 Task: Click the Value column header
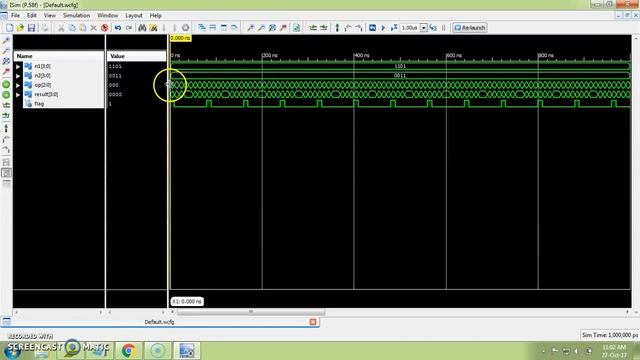coord(137,56)
